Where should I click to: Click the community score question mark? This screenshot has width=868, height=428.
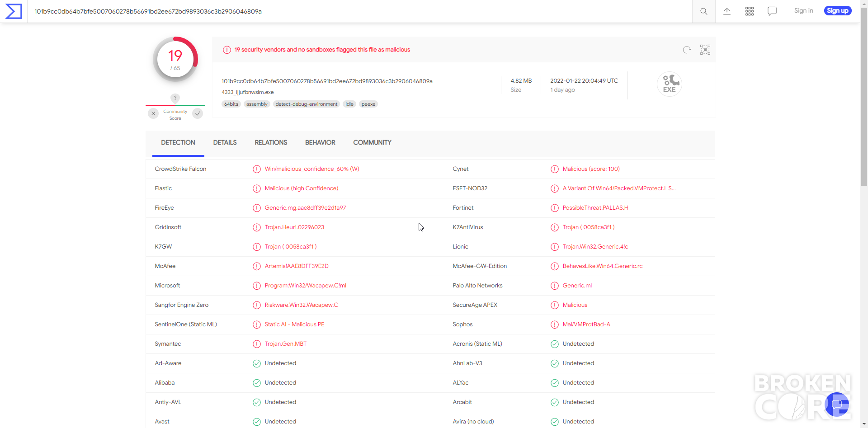pos(175,98)
